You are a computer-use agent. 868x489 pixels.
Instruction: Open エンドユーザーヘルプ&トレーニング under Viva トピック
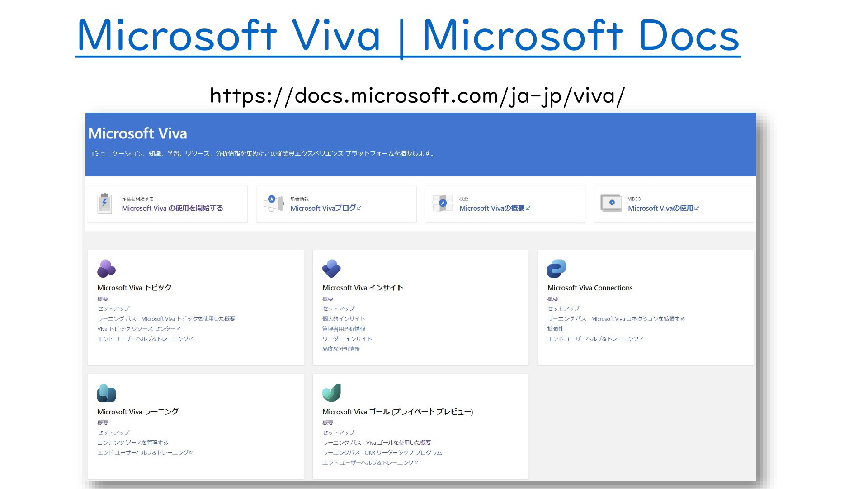[145, 339]
